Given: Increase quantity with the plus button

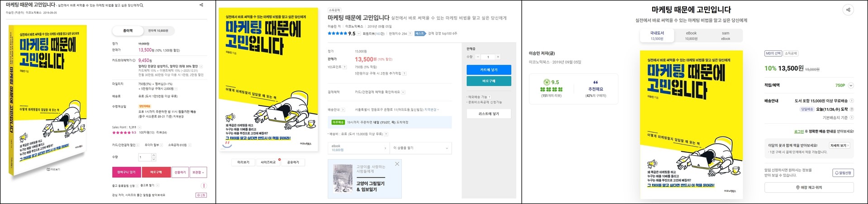Looking at the screenshot, I should click(x=498, y=57).
